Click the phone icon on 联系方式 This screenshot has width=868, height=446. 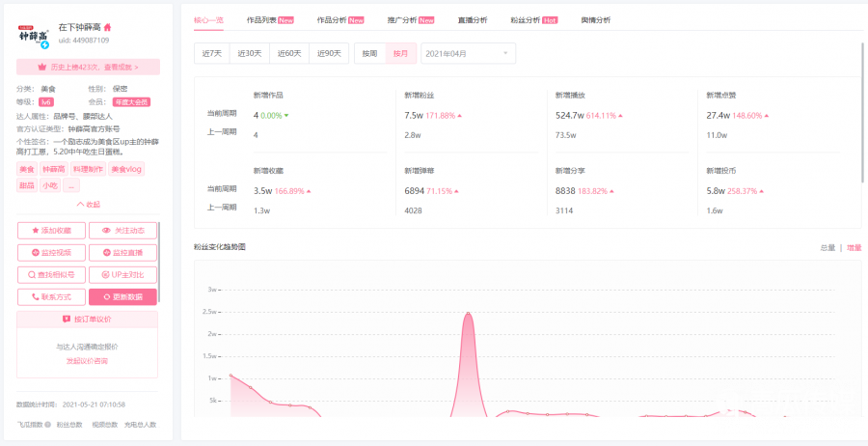(x=36, y=297)
